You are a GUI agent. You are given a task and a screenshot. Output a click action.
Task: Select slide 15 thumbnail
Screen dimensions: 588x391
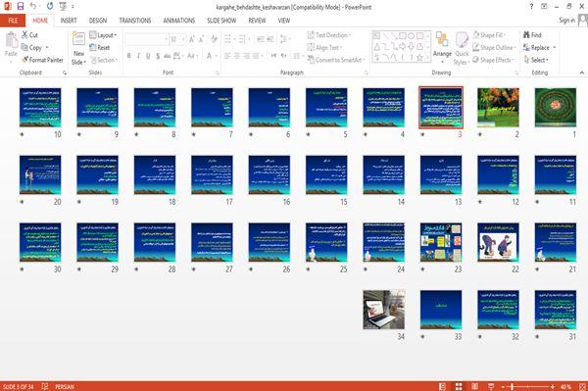(326, 174)
